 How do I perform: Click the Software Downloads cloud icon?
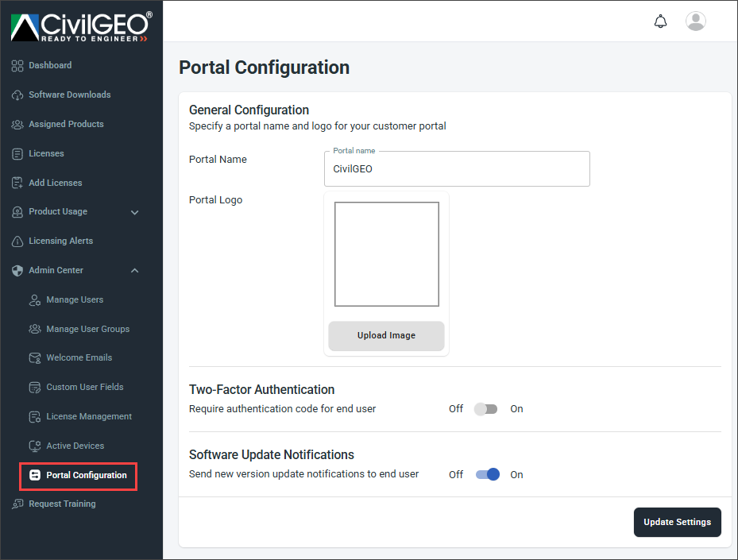pyautogui.click(x=17, y=95)
